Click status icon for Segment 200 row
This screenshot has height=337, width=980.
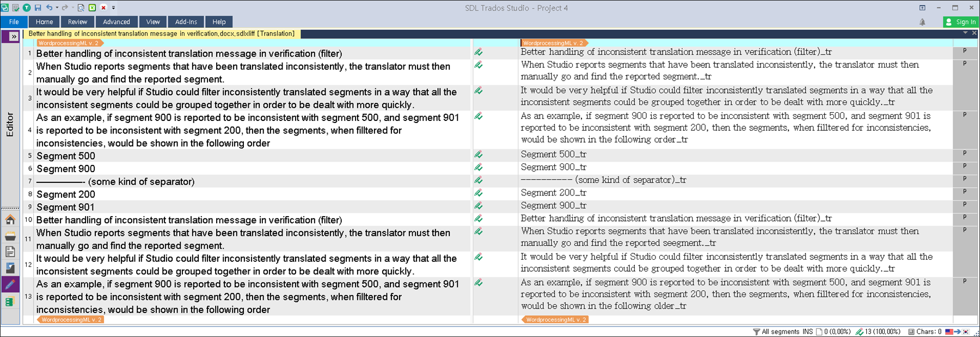pos(478,193)
